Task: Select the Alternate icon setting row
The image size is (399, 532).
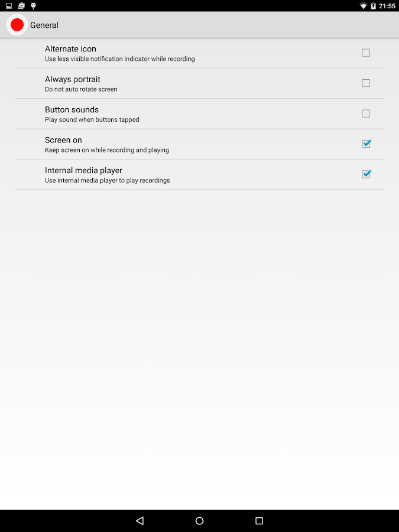Action: pyautogui.click(x=200, y=53)
